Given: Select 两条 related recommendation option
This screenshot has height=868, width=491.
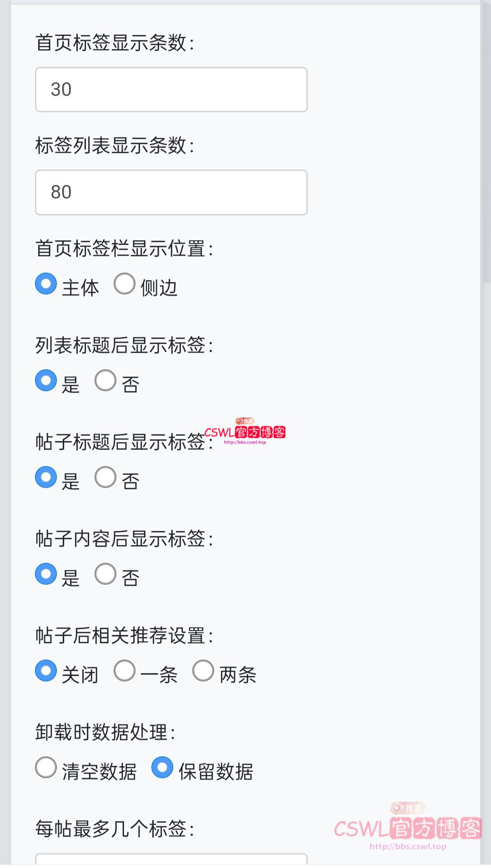Looking at the screenshot, I should point(203,671).
